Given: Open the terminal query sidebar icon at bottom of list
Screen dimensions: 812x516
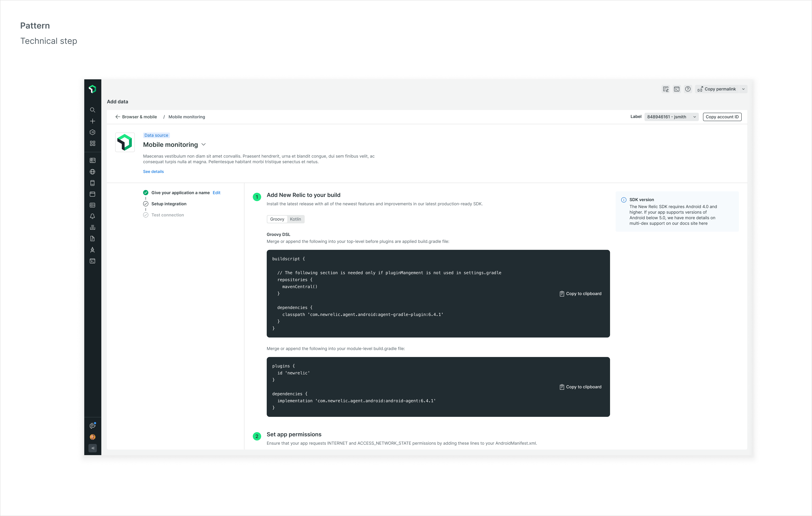Looking at the screenshot, I should coord(92,261).
